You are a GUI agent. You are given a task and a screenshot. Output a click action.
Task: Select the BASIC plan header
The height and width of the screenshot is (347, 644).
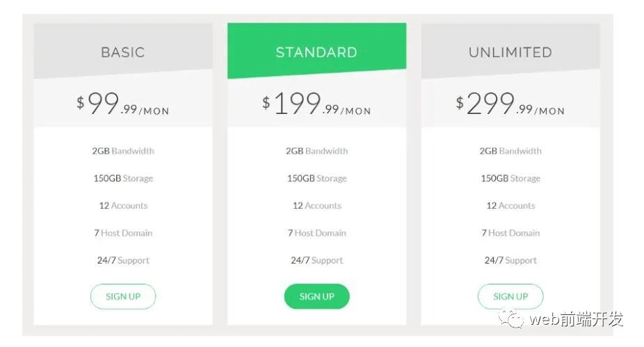pyautogui.click(x=123, y=52)
